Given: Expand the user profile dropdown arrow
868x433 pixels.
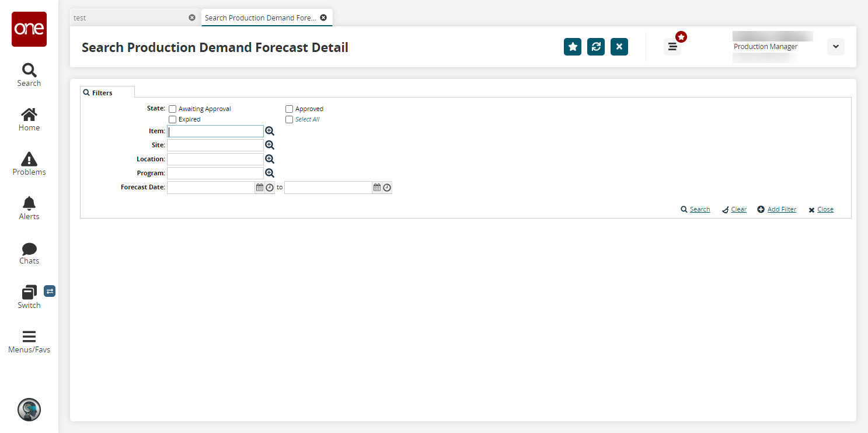Looking at the screenshot, I should click(x=836, y=47).
